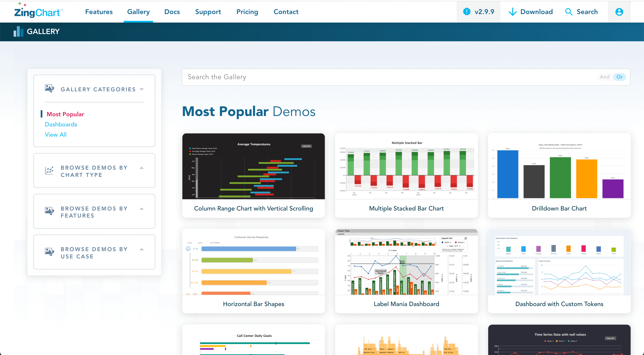Click the Gallery bar chart icon in banner
Screen dimensions: 644x355
coord(19,31)
